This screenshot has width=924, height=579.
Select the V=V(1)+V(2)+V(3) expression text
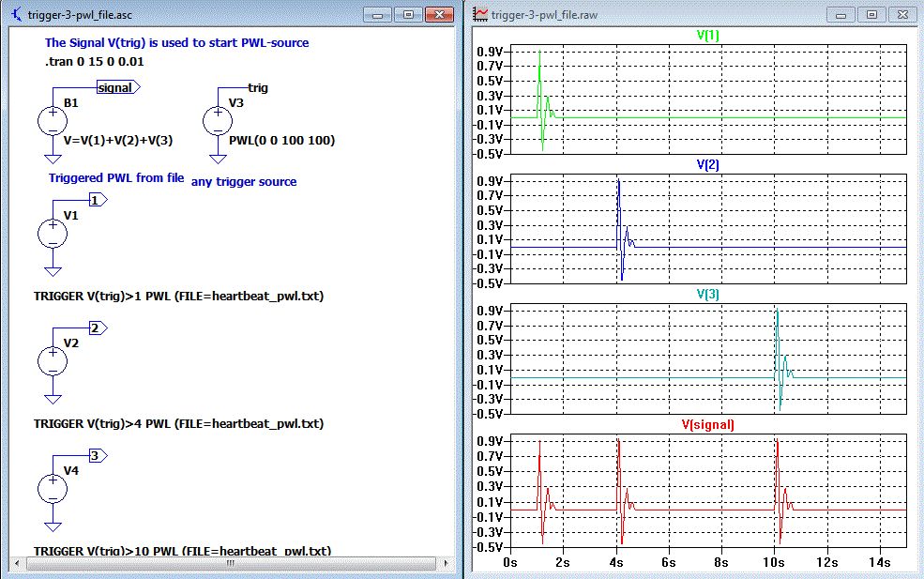point(119,141)
